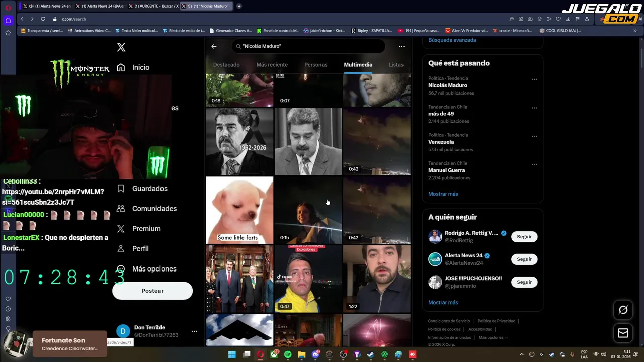
Task: Open the Venezuela trending topic
Action: 441,142
